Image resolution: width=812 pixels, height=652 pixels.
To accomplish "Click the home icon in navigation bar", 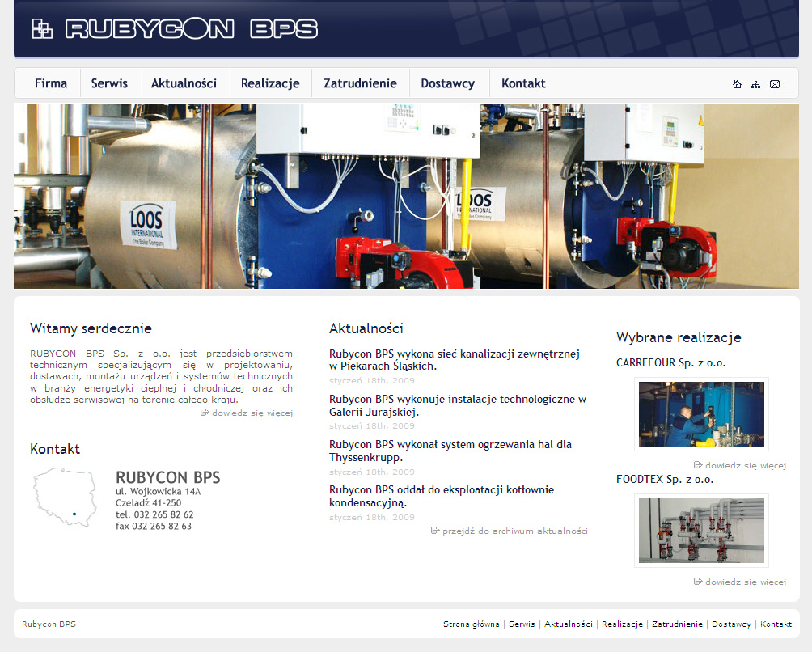I will (x=737, y=84).
